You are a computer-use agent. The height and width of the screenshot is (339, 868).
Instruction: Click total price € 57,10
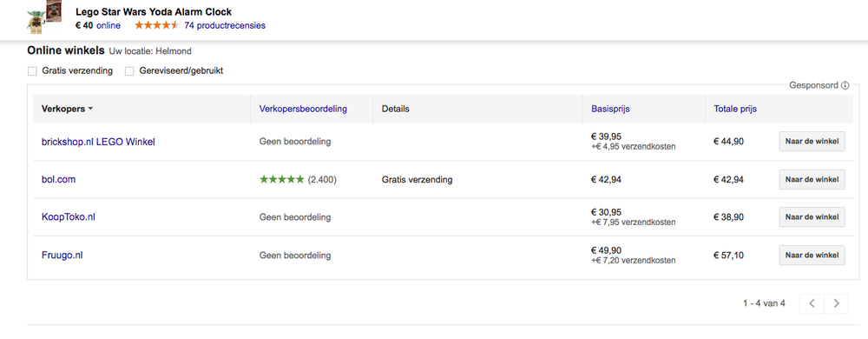728,256
